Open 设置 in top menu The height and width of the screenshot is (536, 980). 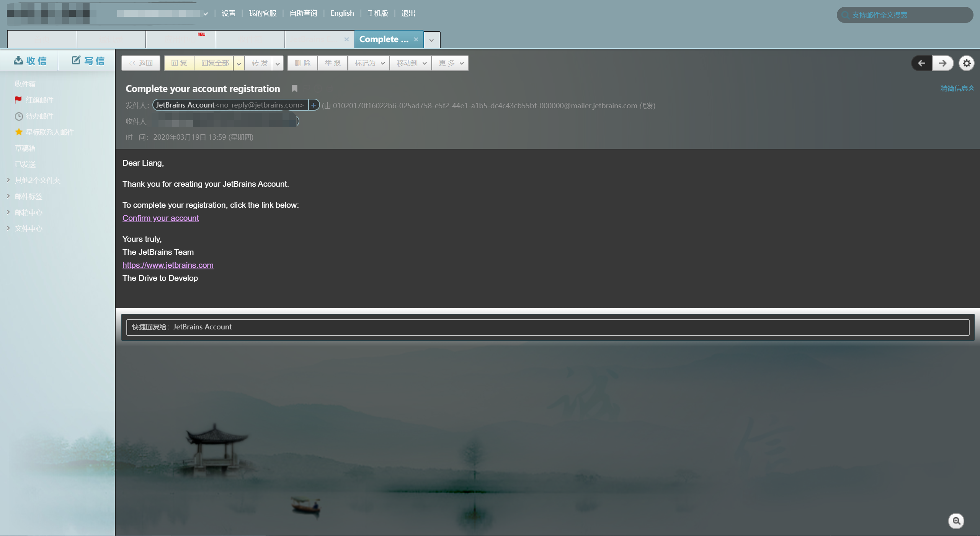[229, 13]
